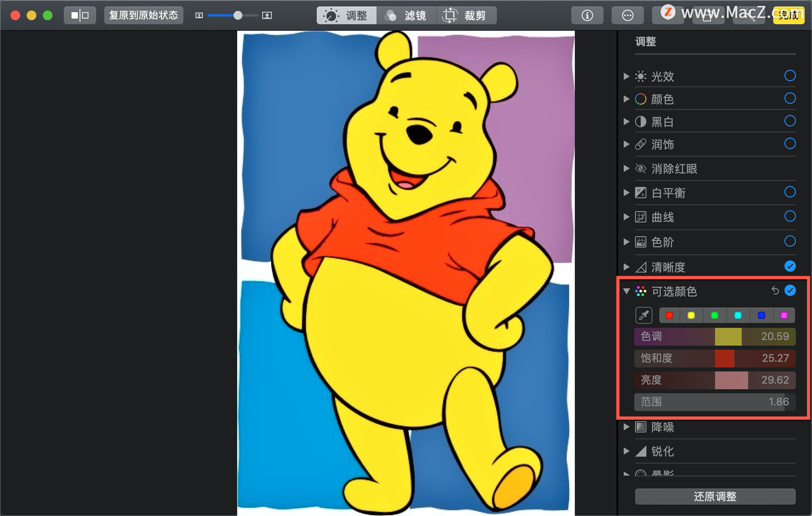The image size is (812, 516).
Task: Click the large zoom image icon
Action: 267,16
